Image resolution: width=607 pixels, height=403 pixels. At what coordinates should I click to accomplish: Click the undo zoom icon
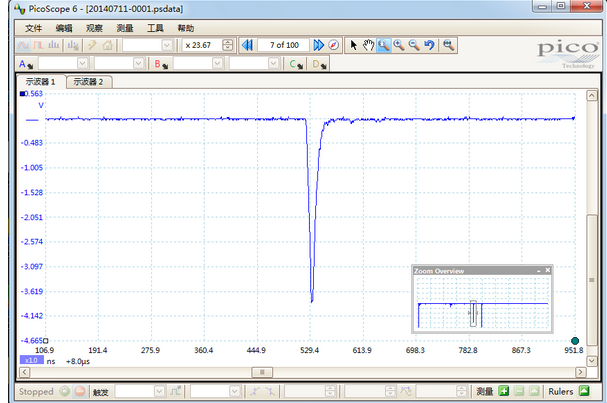click(429, 45)
